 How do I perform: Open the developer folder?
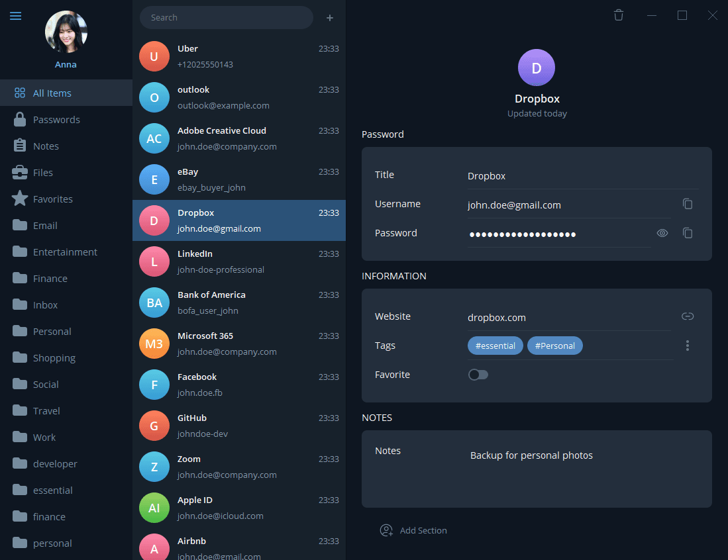coord(66,463)
